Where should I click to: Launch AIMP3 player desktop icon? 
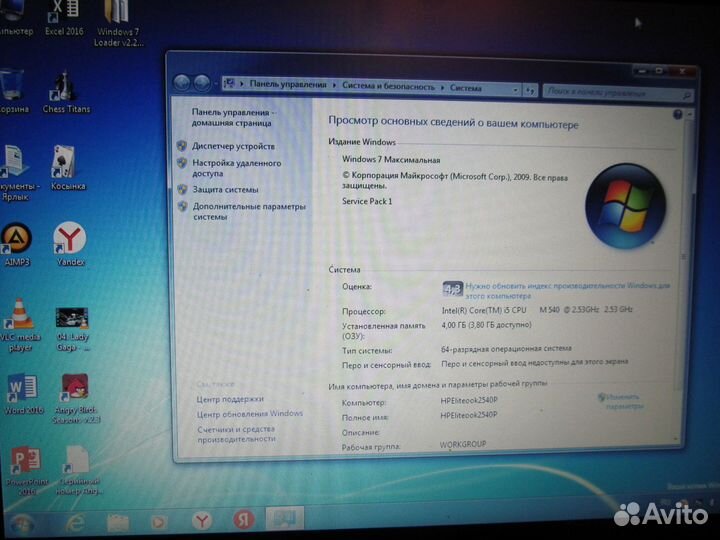(17, 245)
